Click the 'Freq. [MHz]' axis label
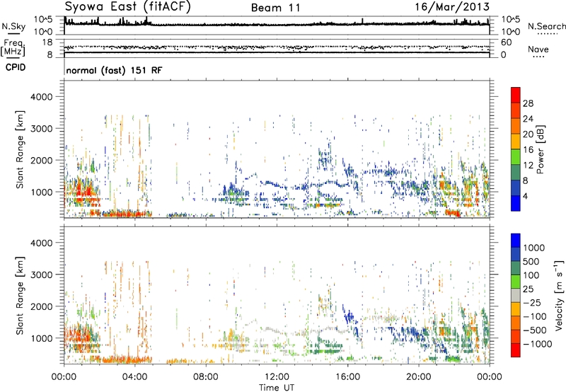 click(13, 48)
